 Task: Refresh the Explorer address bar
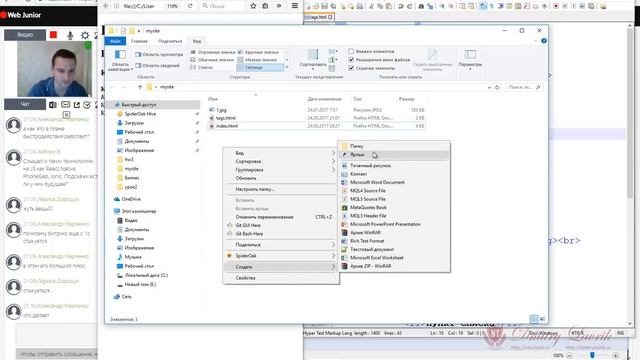497,87
